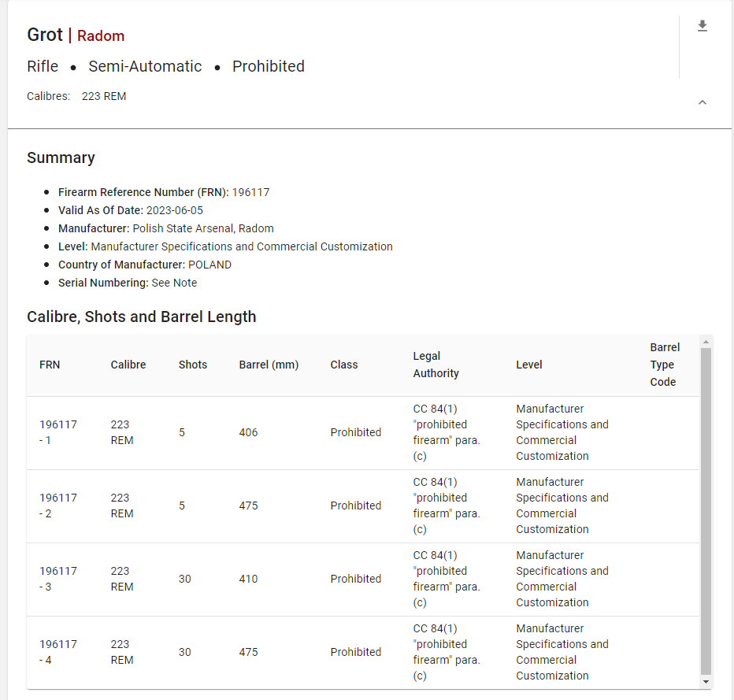Collapse the Grot Radom details panel

702,102
